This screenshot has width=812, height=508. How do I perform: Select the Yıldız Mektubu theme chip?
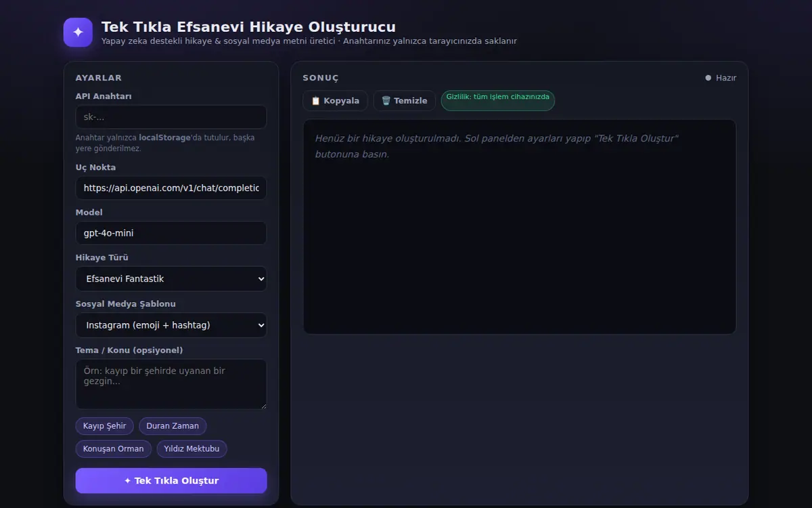(192, 449)
